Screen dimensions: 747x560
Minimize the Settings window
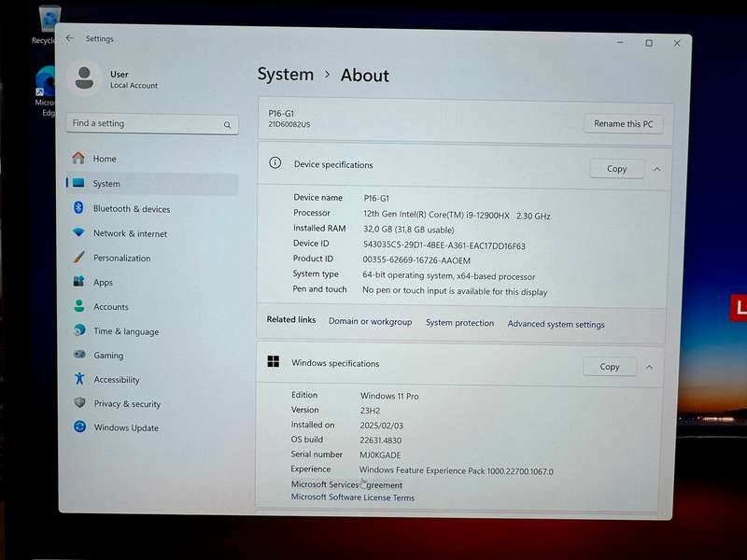tap(620, 42)
